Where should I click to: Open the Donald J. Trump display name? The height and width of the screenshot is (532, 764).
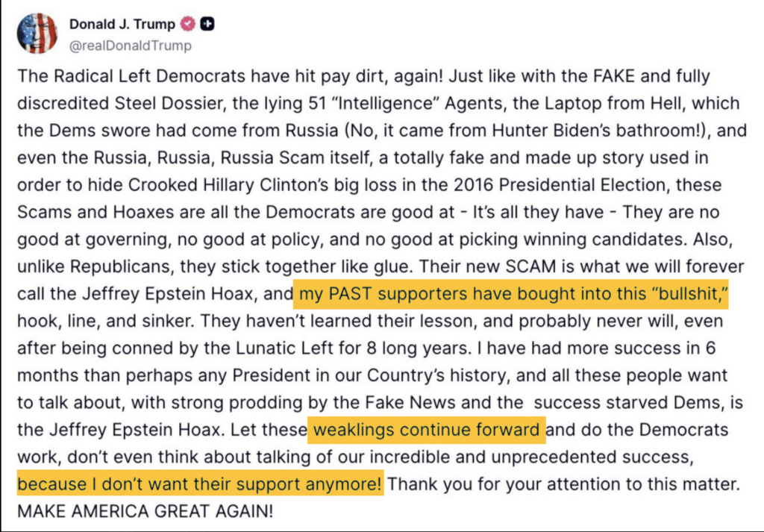(122, 25)
